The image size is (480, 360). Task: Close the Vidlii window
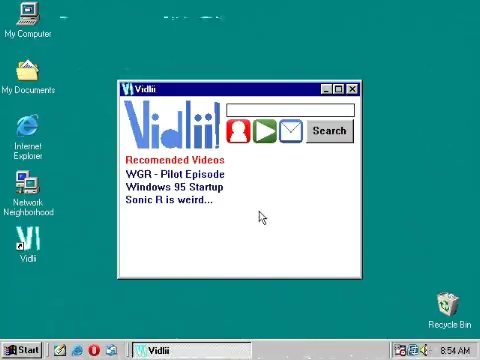click(352, 89)
